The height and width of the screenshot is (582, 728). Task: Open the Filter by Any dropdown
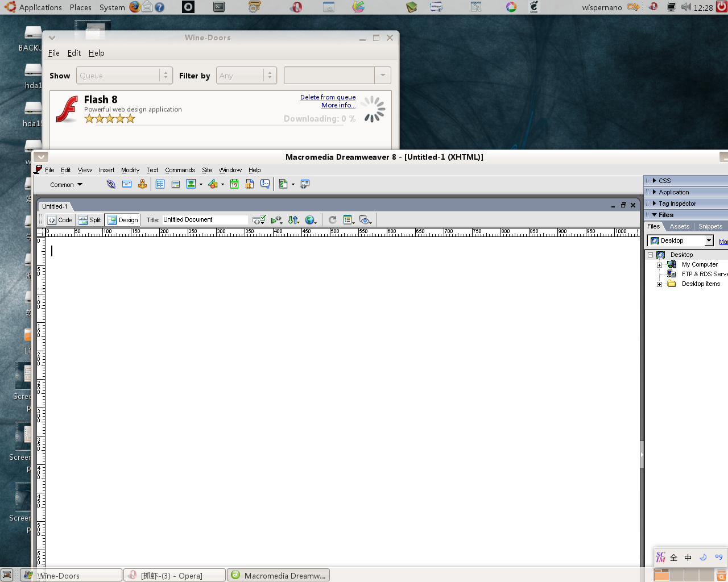(246, 76)
